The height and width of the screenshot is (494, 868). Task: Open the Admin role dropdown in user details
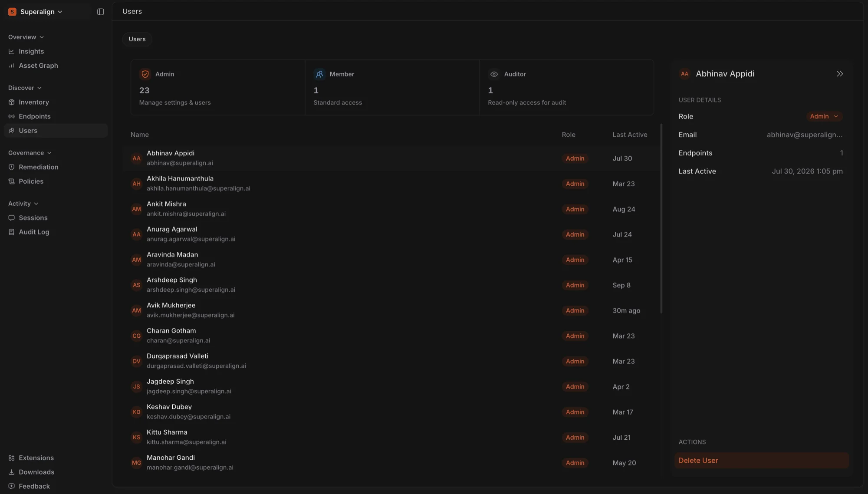[x=824, y=116]
